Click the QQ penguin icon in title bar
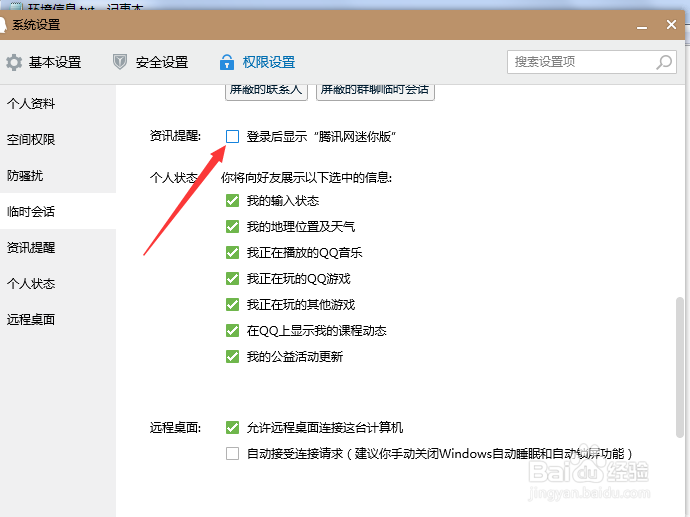 [3, 25]
